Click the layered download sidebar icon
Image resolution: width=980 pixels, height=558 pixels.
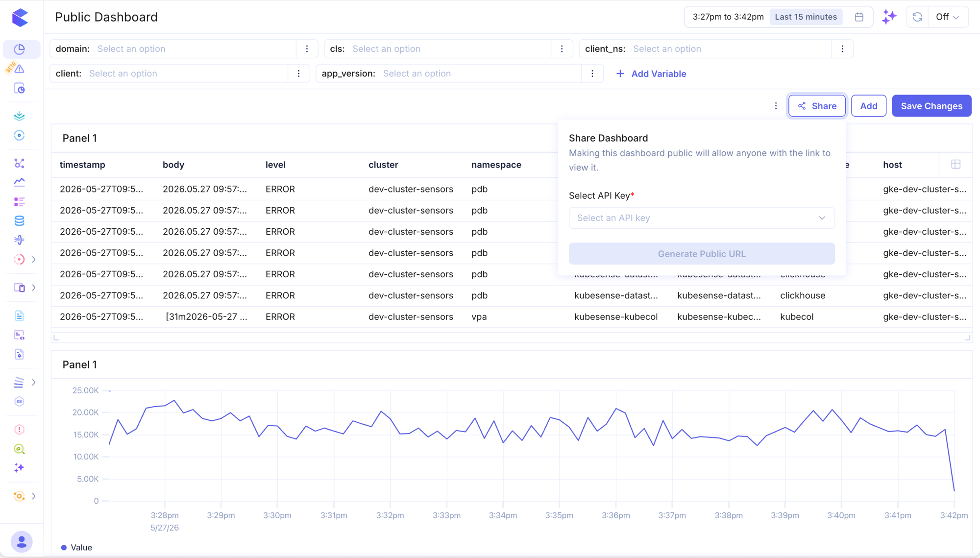coord(20,116)
